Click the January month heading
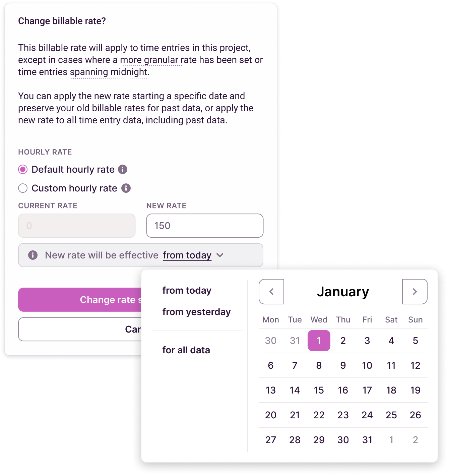Image resolution: width=449 pixels, height=476 pixels. 343,292
